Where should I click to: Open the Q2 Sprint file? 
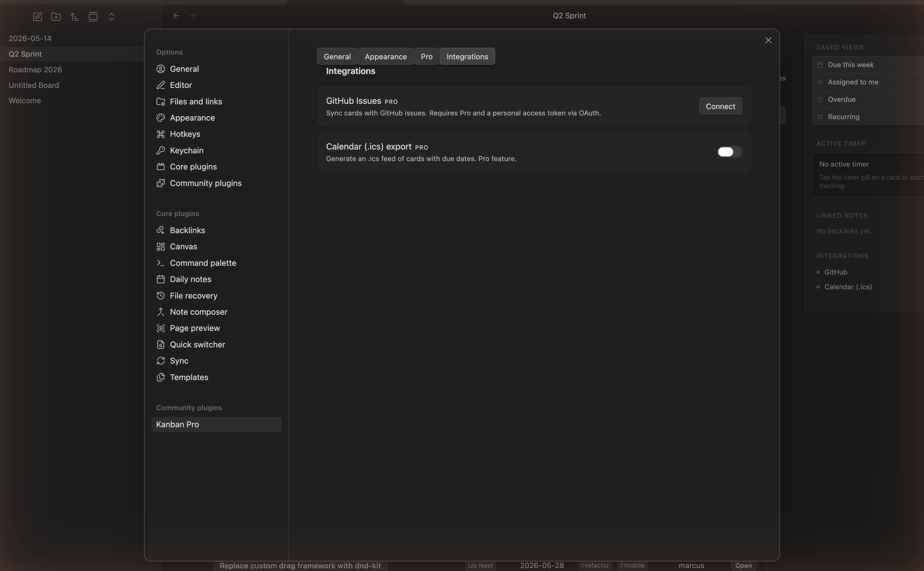[72, 54]
